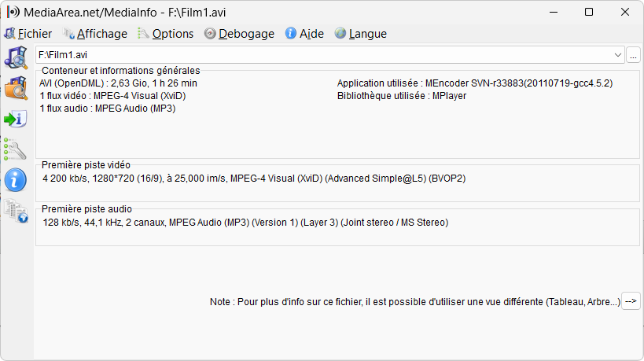
Task: Open the Fichier menu
Action: click(x=28, y=34)
